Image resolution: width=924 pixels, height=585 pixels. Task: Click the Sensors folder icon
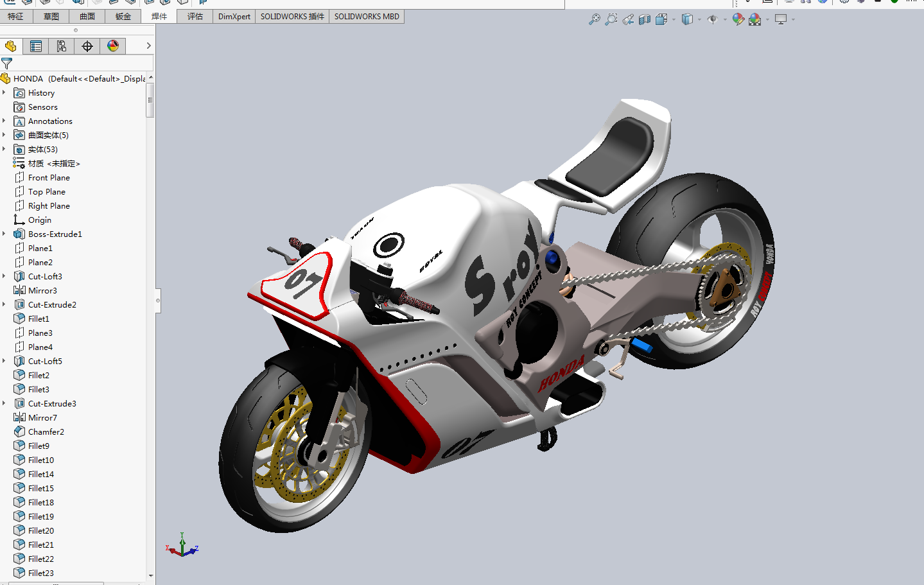pos(19,107)
